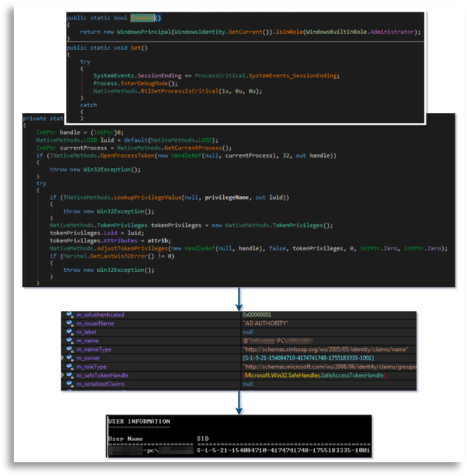The height and width of the screenshot is (476, 467).
Task: Click the SID value in console output
Action: tap(282, 449)
